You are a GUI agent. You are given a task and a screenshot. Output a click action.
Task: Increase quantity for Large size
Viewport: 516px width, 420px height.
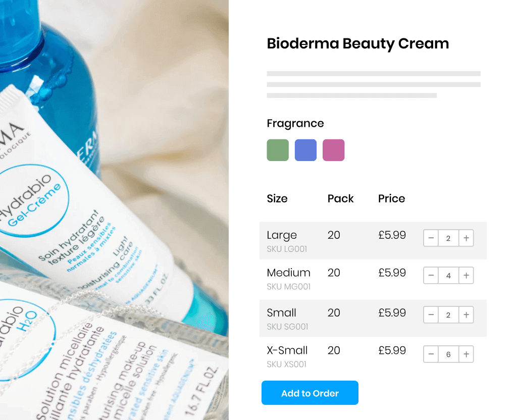(466, 238)
